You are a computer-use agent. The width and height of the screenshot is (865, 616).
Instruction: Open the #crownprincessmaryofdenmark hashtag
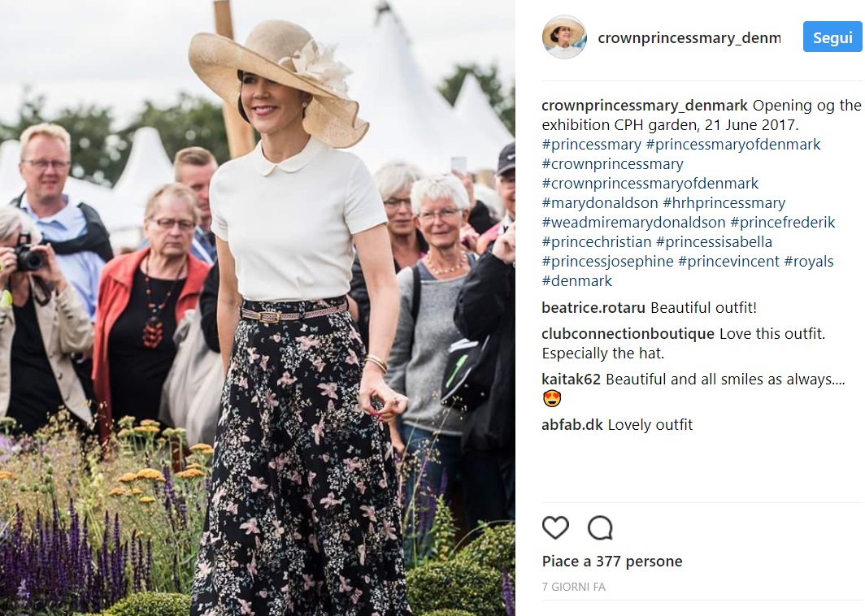[650, 184]
